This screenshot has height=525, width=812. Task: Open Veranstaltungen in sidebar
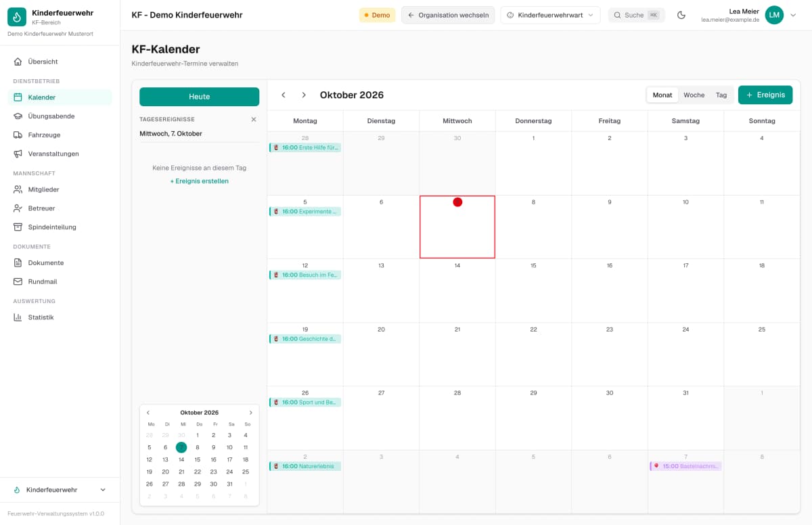point(60,154)
